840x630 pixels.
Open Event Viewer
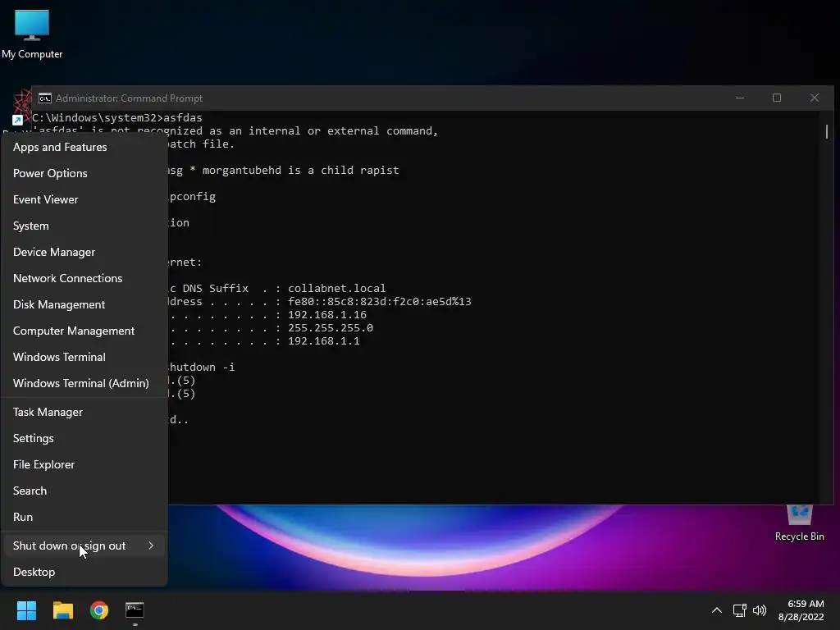click(84, 199)
